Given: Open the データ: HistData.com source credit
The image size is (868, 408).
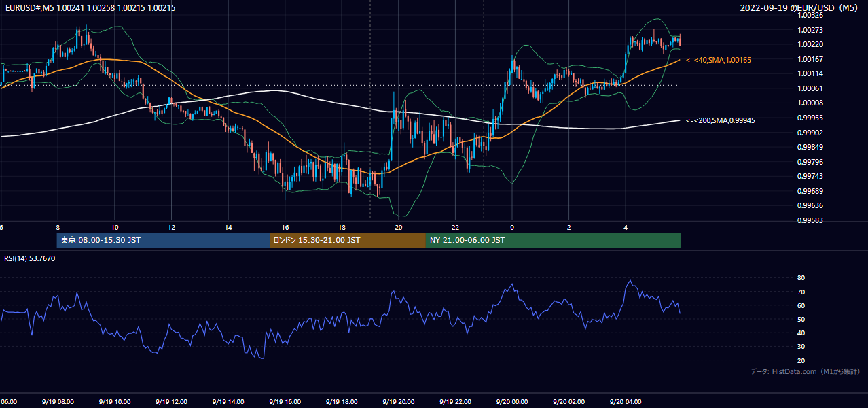Looking at the screenshot, I should tap(806, 371).
